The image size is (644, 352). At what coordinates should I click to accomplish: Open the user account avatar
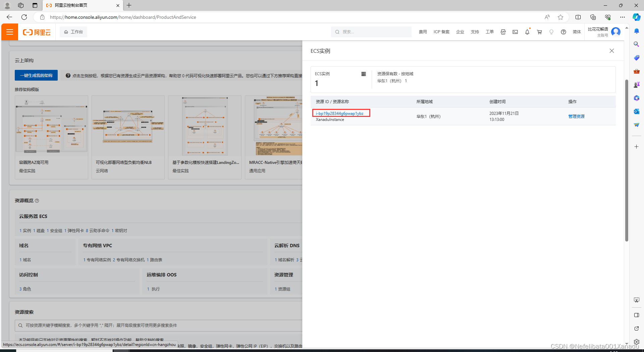click(x=616, y=32)
